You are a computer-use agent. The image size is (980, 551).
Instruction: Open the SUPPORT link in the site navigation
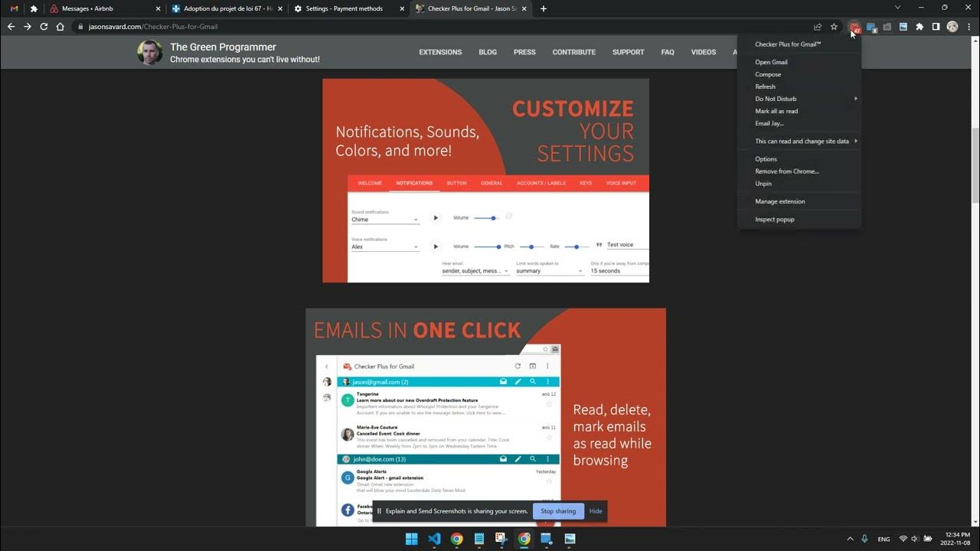(628, 52)
